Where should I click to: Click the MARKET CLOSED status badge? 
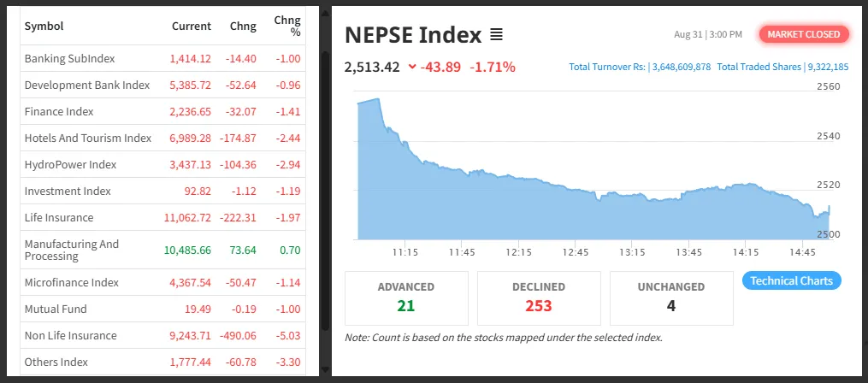(x=803, y=34)
